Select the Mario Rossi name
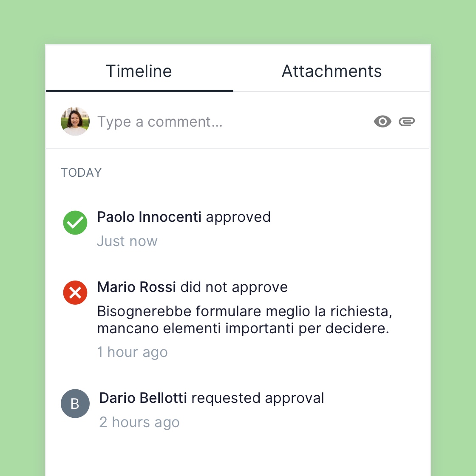 pos(136,287)
